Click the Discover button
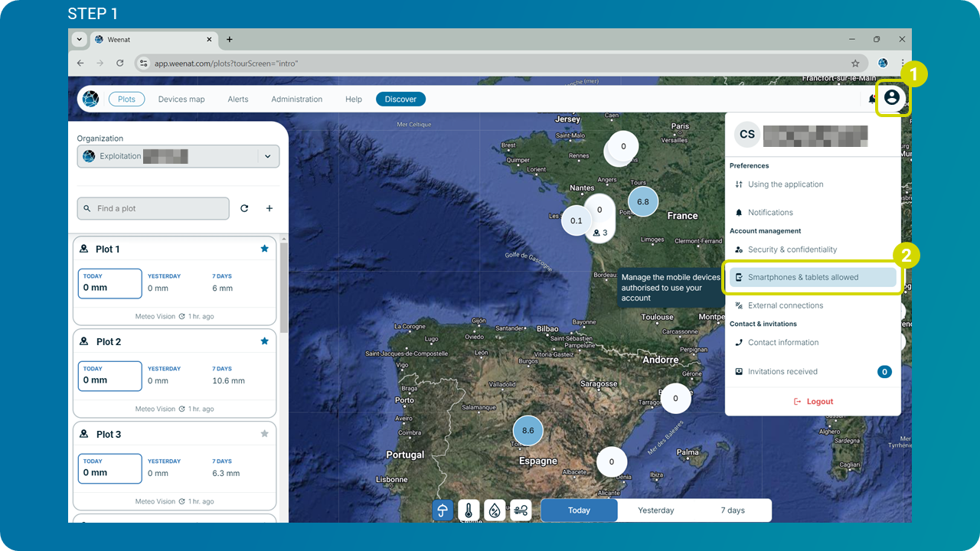 [400, 99]
